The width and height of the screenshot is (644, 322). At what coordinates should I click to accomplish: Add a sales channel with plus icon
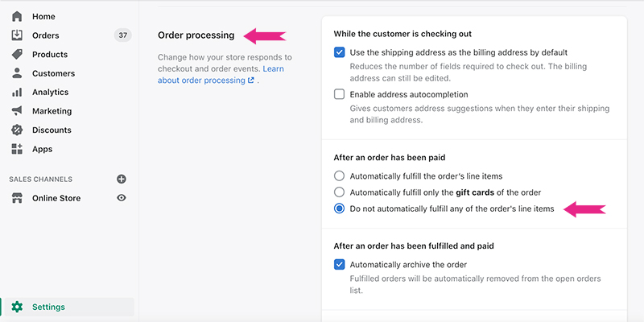pyautogui.click(x=122, y=179)
